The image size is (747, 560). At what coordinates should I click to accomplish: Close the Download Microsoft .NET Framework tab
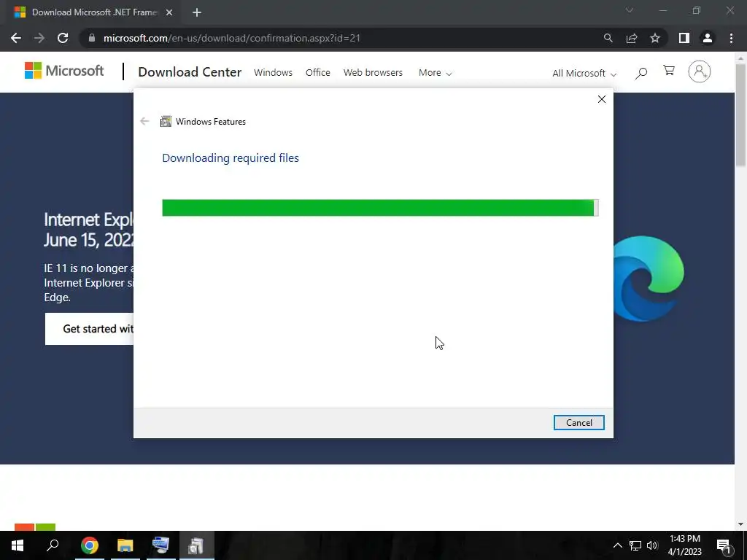coord(169,12)
